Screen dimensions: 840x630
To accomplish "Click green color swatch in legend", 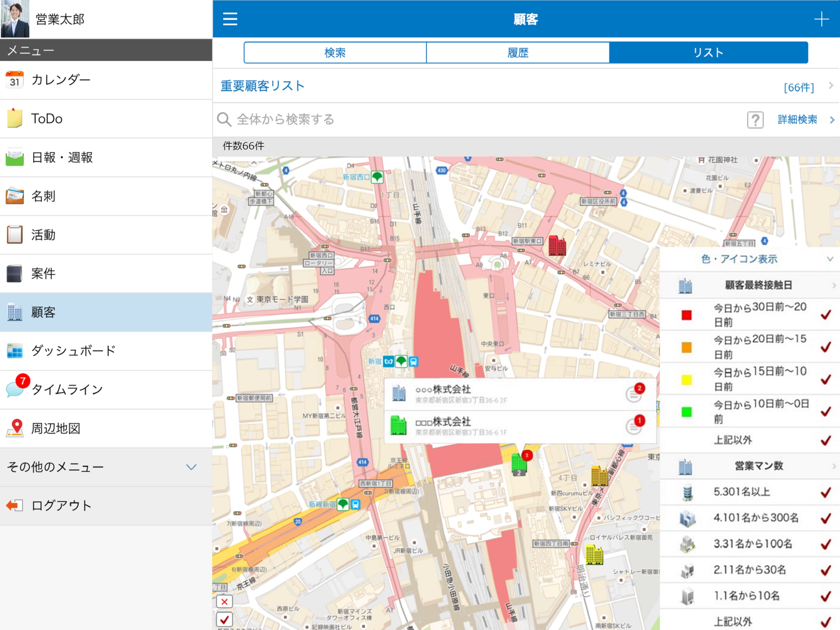I will point(686,412).
